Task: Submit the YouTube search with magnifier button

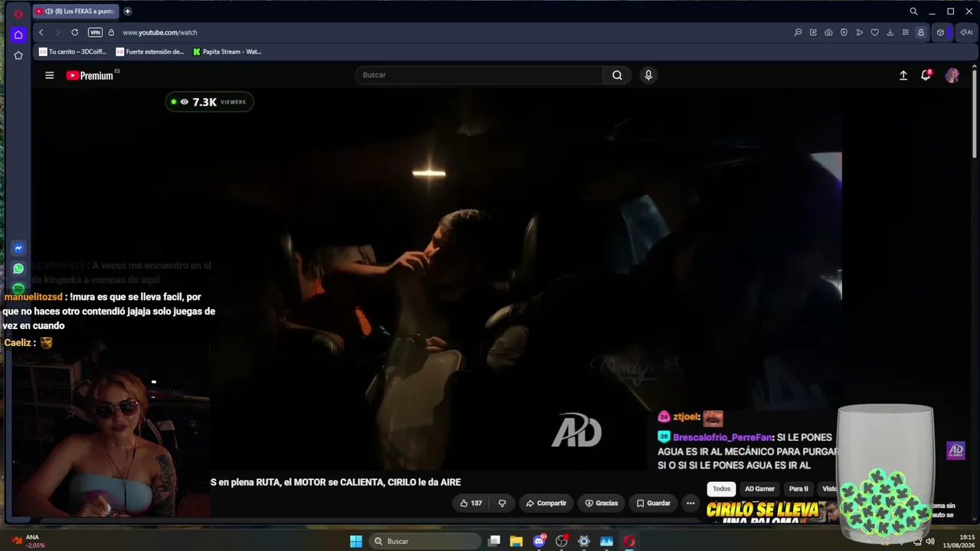Action: pyautogui.click(x=617, y=75)
